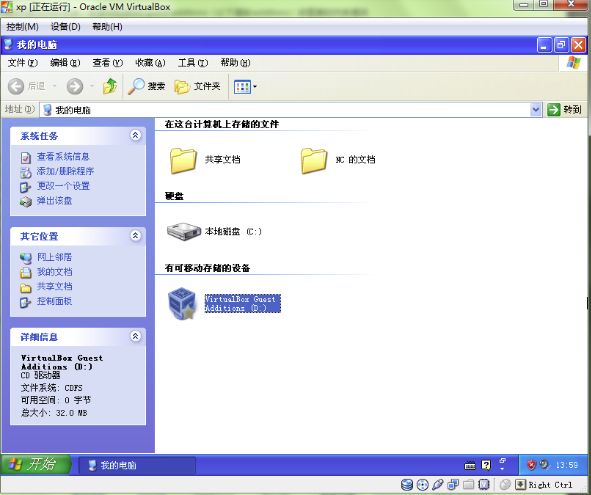Viewport: 591px width, 495px height.
Task: Collapse the 详细信息 panel
Action: pyautogui.click(x=135, y=336)
